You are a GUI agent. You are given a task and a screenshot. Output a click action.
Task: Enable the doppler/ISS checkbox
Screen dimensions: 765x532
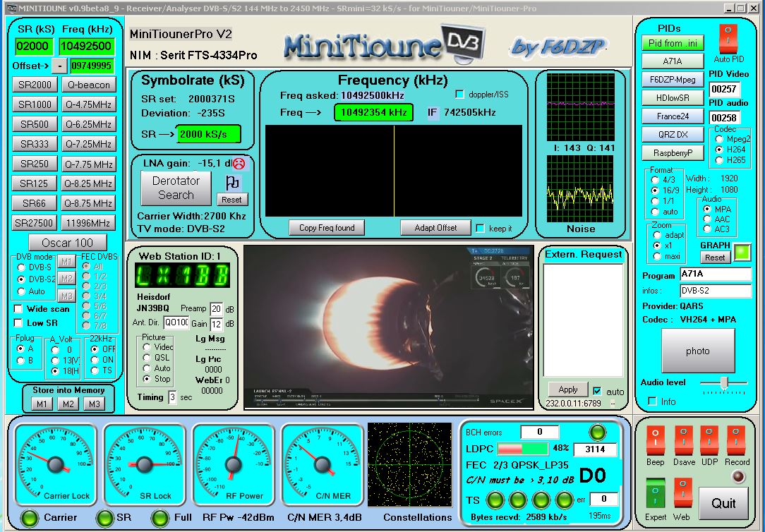tap(459, 94)
